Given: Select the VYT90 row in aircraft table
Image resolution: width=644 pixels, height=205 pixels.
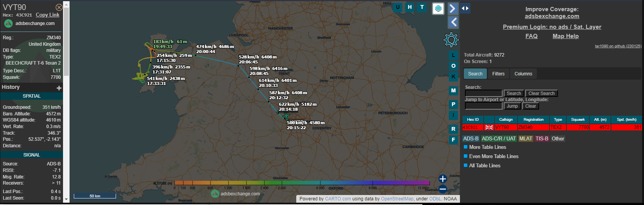Looking at the screenshot, I should click(x=552, y=127).
